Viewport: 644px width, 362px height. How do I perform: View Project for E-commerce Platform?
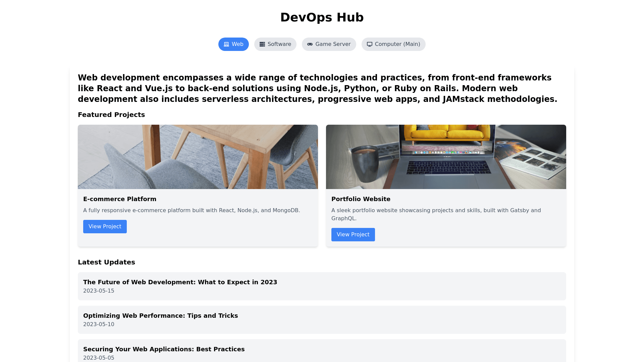pos(105,227)
